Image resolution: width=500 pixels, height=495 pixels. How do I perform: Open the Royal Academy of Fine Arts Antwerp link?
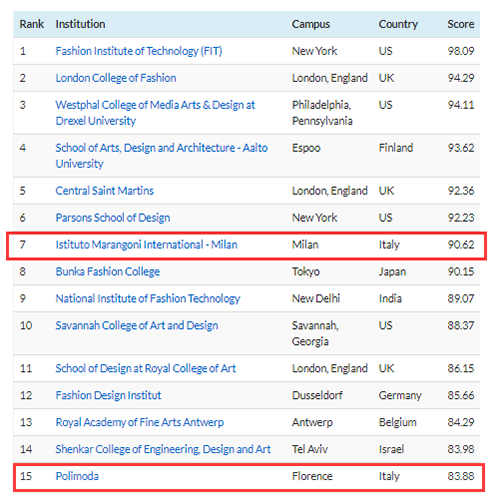tap(139, 422)
